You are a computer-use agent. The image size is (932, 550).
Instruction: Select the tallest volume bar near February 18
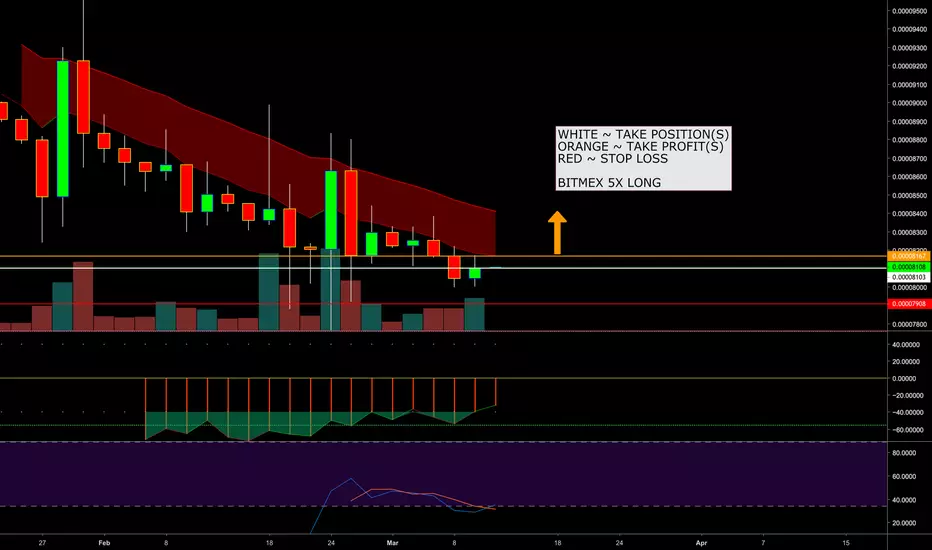[x=269, y=292]
